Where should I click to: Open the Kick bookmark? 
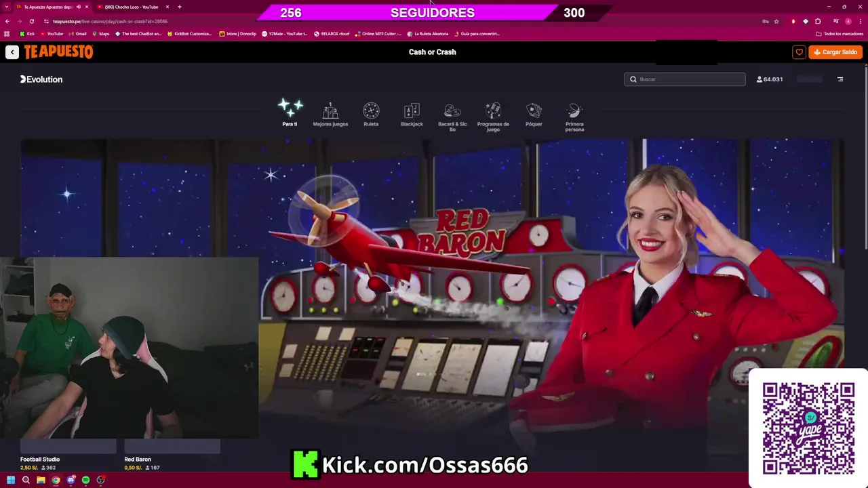pyautogui.click(x=27, y=34)
